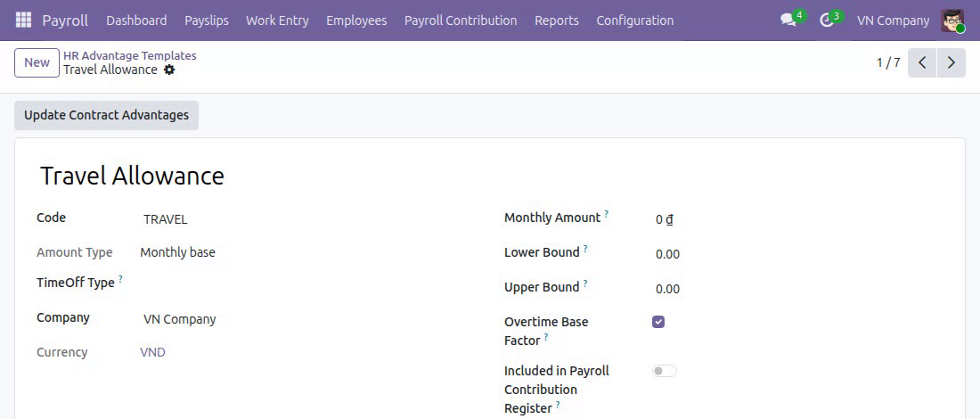Click the New button
Viewport: 980px width, 419px height.
[x=37, y=62]
